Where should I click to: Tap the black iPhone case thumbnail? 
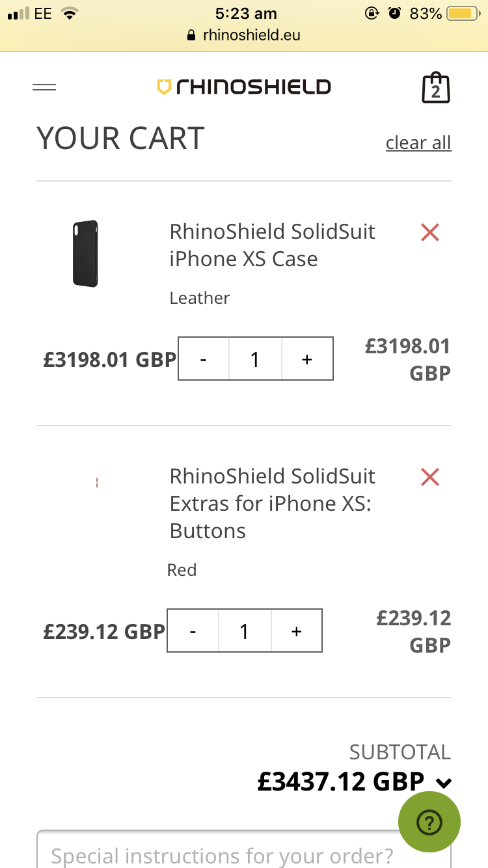coord(85,254)
